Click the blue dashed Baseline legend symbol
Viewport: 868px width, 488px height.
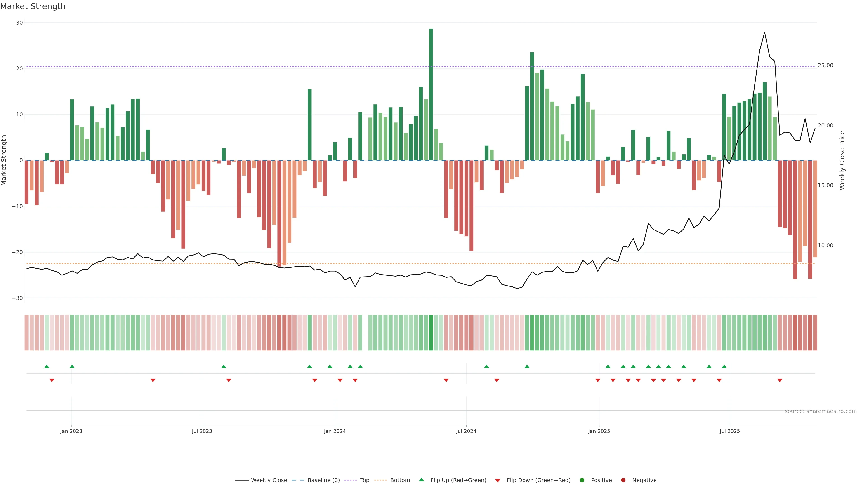pos(297,480)
